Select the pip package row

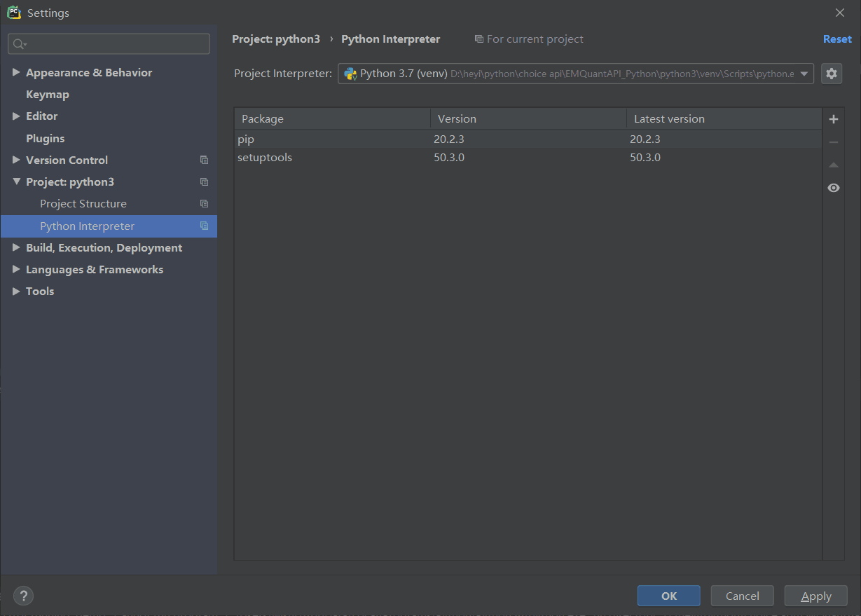528,139
